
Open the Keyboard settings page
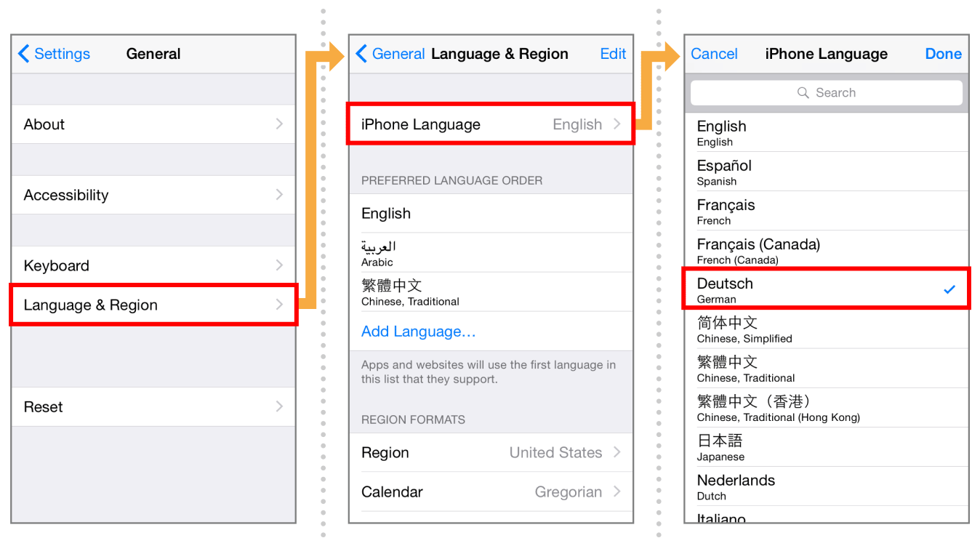point(153,265)
